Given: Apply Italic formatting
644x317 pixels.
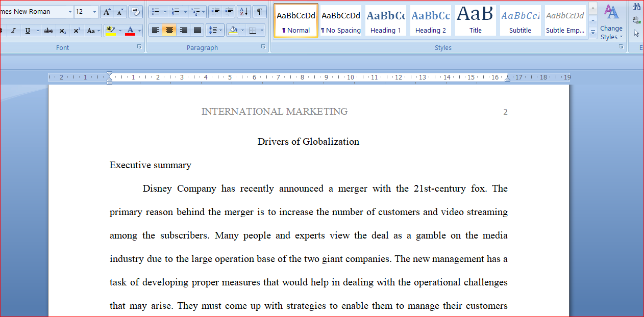Looking at the screenshot, I should click(13, 31).
